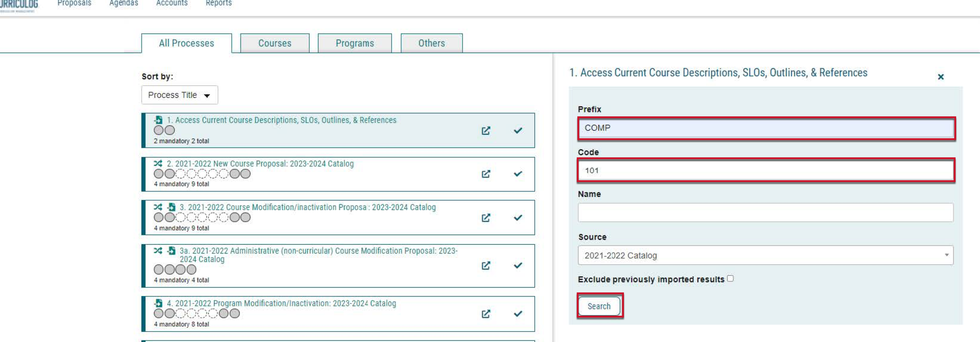This screenshot has width=980, height=342.
Task: Click import icon beside 3. Course Modification Proposal
Action: coord(171,207)
